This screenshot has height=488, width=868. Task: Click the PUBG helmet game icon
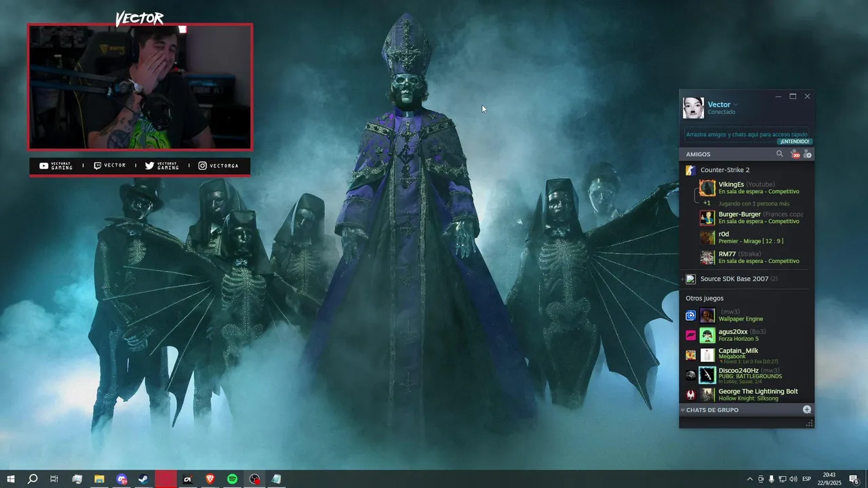pyautogui.click(x=690, y=375)
